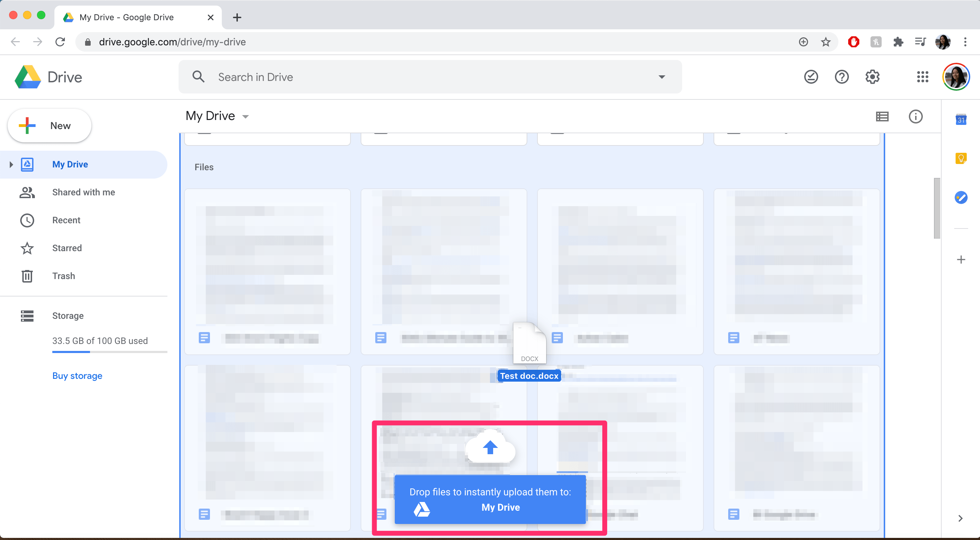Expand My Drive folder tree arrow
Screen dimensions: 980x540
11,164
